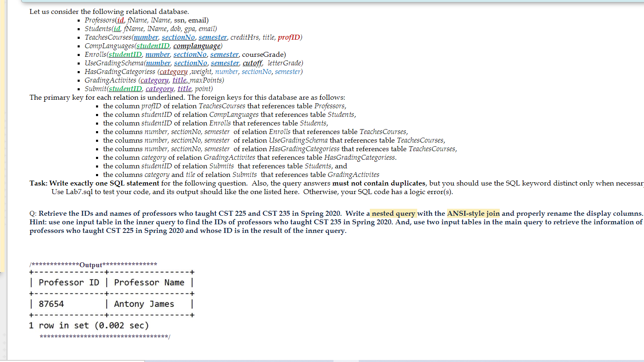
Task: Select "creditHrs" in the TeachesCourses schema line
Action: tap(245, 37)
